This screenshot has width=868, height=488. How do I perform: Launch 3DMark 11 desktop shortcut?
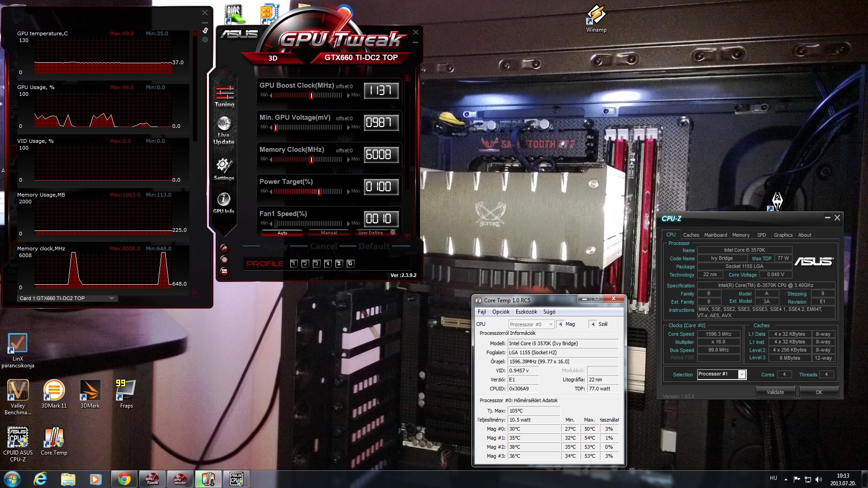tap(54, 394)
